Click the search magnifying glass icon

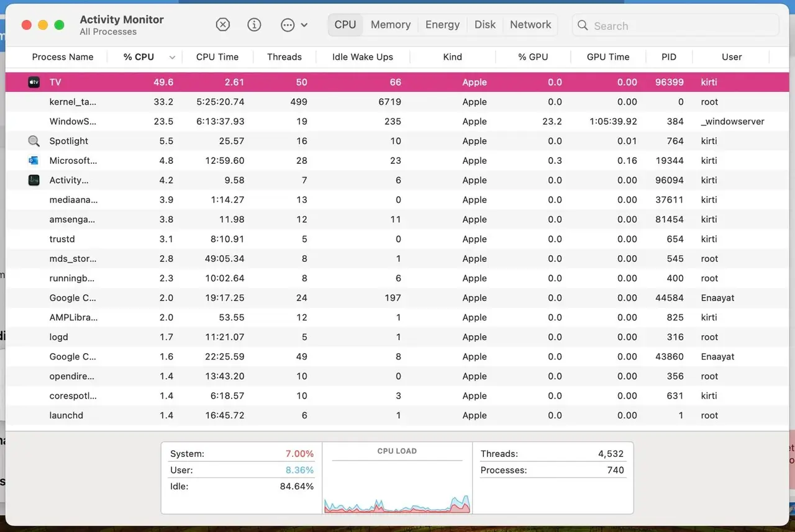click(583, 25)
